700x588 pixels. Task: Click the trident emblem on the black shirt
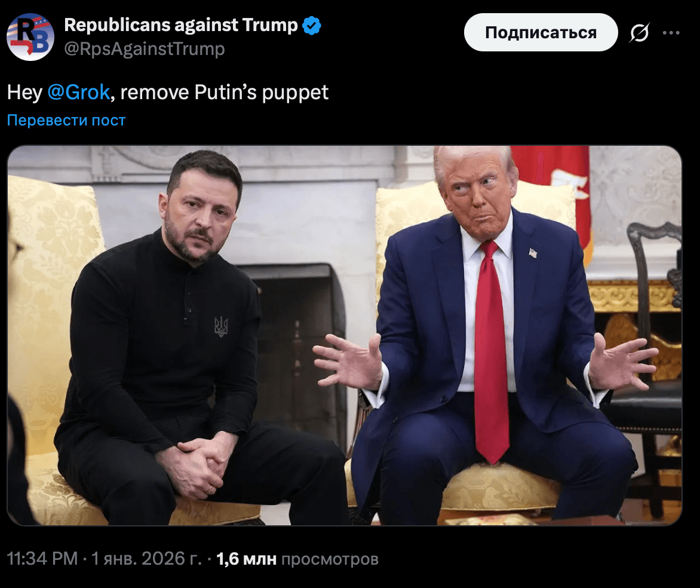click(221, 326)
